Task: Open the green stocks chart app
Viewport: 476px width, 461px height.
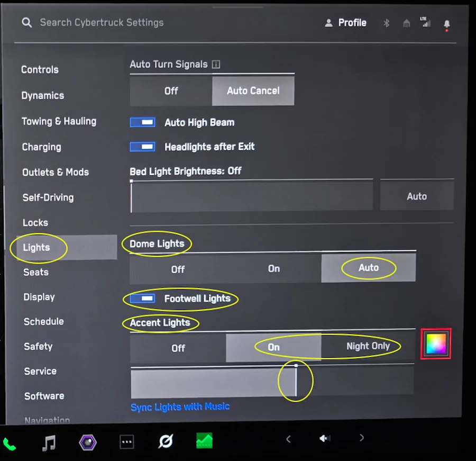Action: coord(204,441)
